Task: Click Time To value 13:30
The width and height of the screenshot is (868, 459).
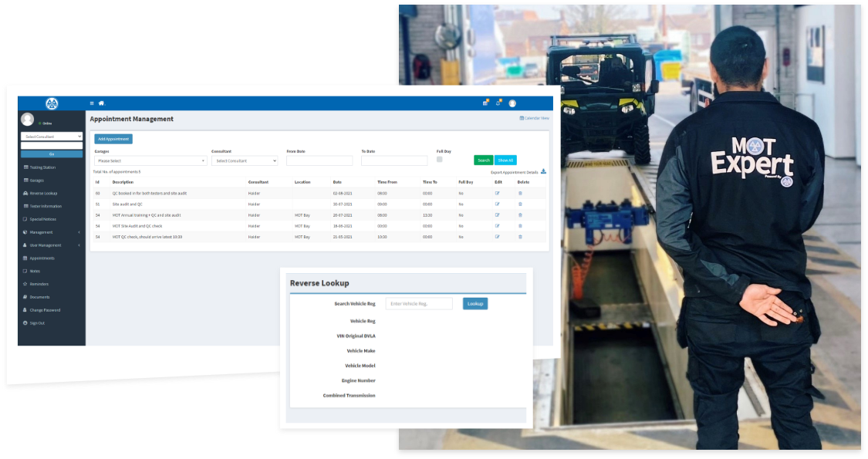Action: (x=427, y=214)
